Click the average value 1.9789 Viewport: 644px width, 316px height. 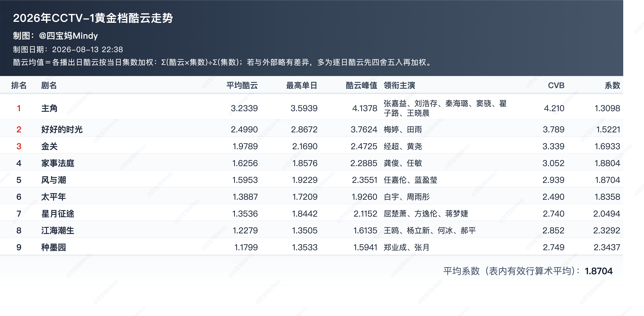(245, 146)
